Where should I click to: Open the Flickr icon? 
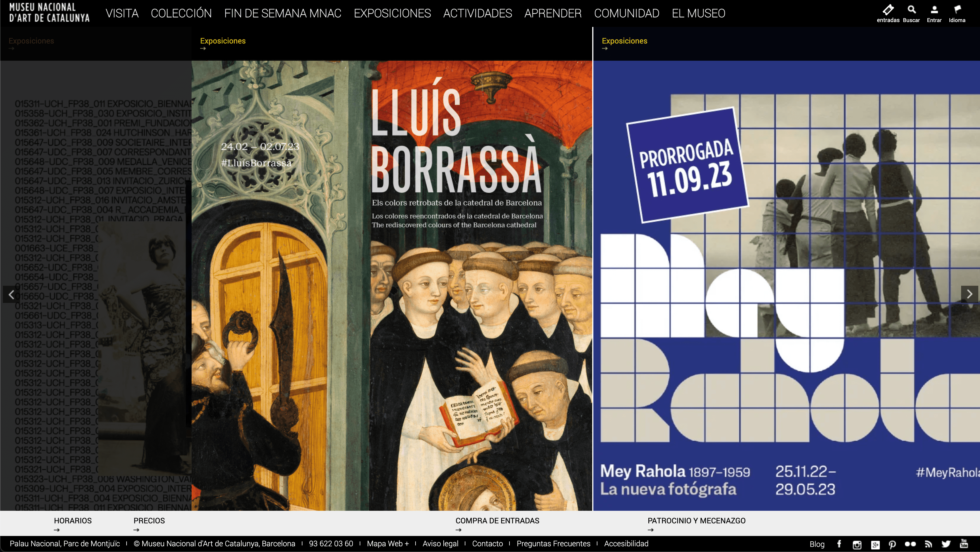tap(910, 544)
